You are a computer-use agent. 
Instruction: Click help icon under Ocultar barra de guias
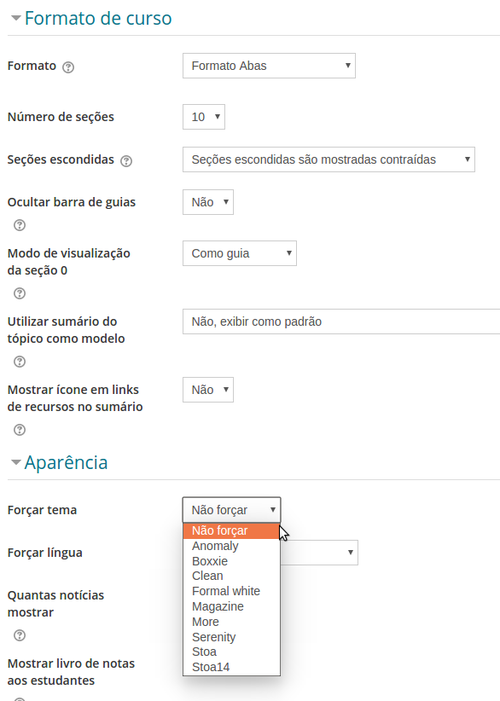(x=19, y=225)
